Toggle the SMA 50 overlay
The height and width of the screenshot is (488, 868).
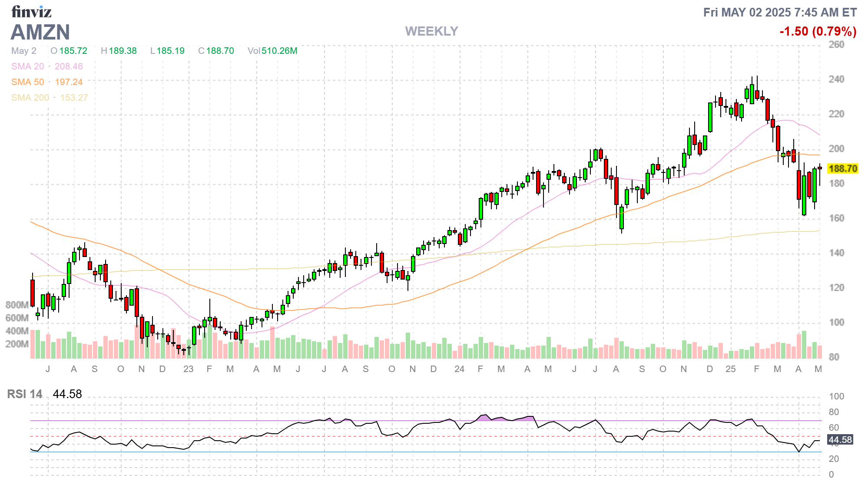pyautogui.click(x=28, y=82)
